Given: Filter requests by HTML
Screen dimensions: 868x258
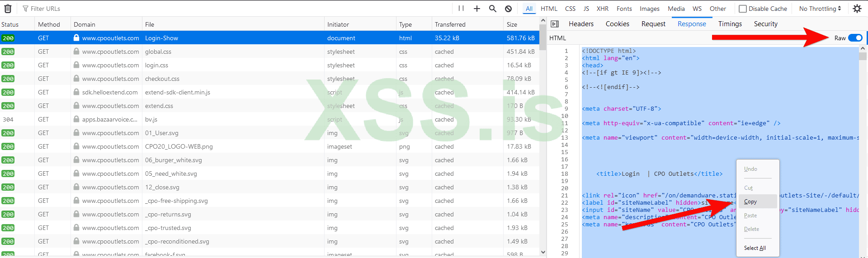Looking at the screenshot, I should pyautogui.click(x=549, y=9).
